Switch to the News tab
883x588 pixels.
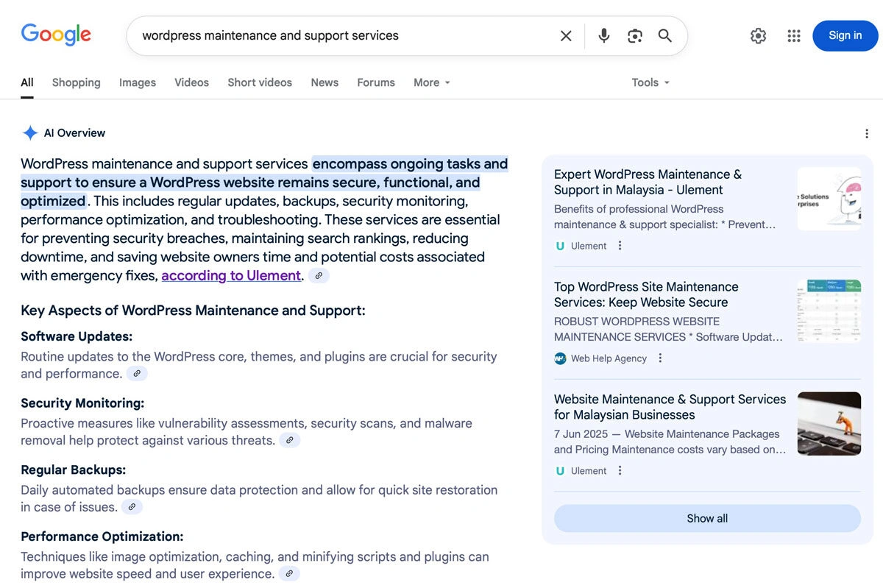click(x=325, y=82)
